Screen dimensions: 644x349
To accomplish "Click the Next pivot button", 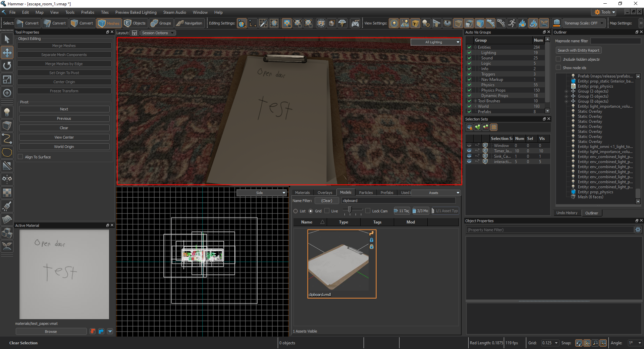I will (x=64, y=109).
